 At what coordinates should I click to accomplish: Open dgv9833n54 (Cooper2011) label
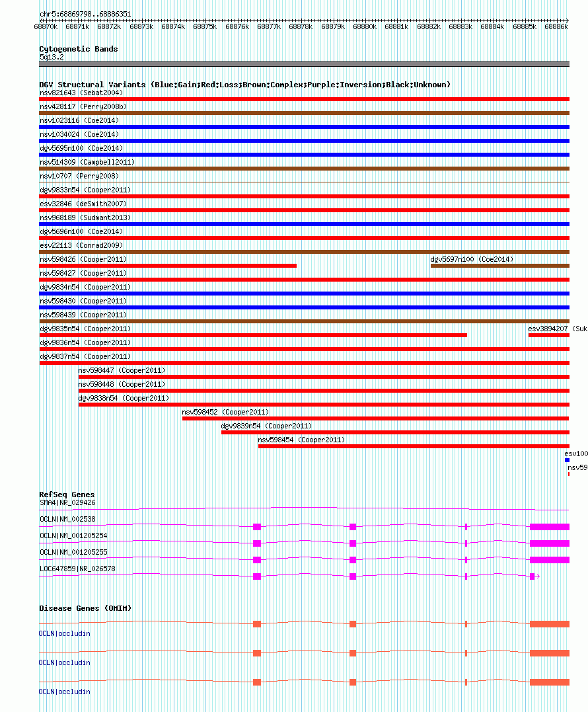pos(85,190)
